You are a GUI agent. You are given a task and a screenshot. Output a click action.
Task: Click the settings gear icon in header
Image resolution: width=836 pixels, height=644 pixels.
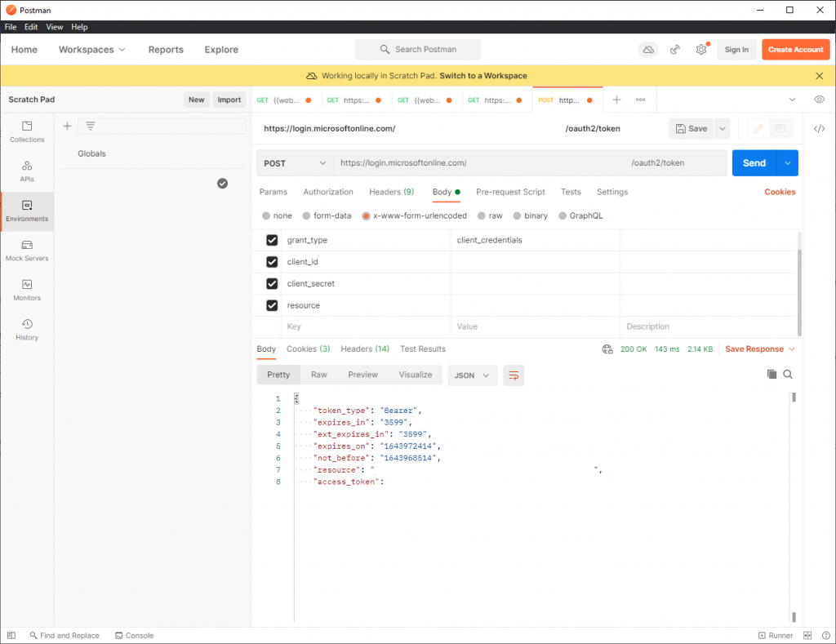click(x=701, y=50)
